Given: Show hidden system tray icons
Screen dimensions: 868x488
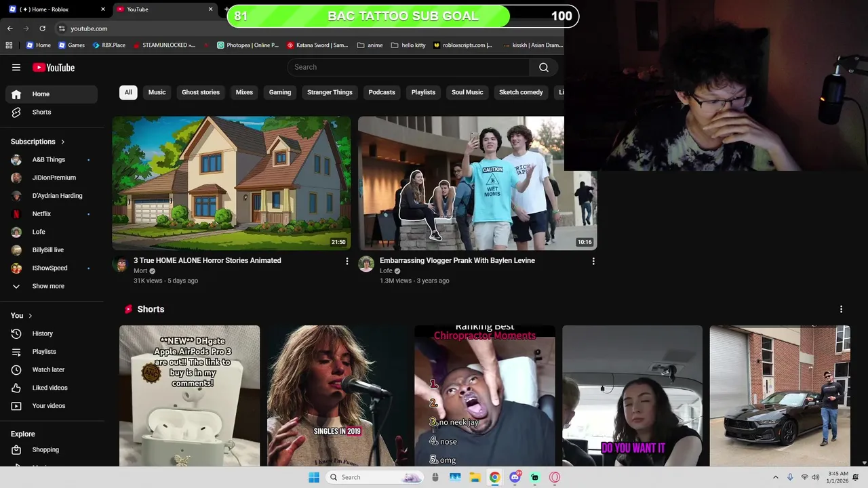Looking at the screenshot, I should (776, 477).
